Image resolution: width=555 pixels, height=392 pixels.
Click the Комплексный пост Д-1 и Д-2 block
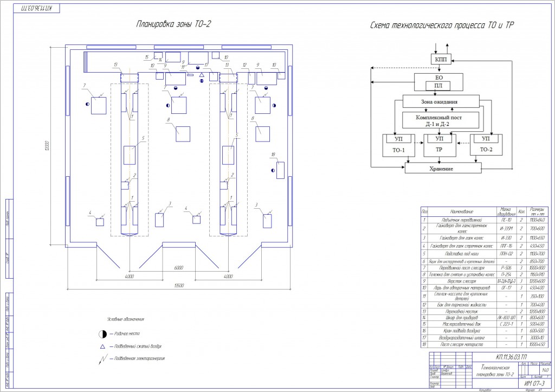point(441,120)
